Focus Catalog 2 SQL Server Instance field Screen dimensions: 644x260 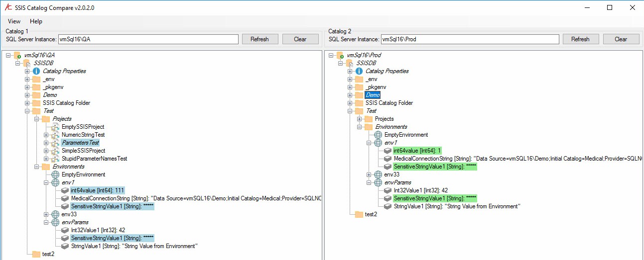pyautogui.click(x=469, y=39)
